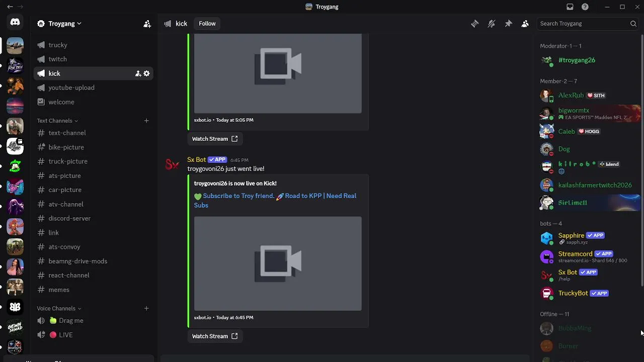This screenshot has height=362, width=644.
Task: Open the TruckyBot avatar
Action: (547, 293)
